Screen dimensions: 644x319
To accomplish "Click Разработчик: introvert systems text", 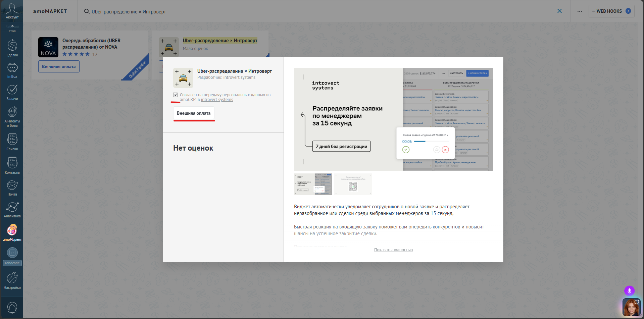I will point(226,77).
